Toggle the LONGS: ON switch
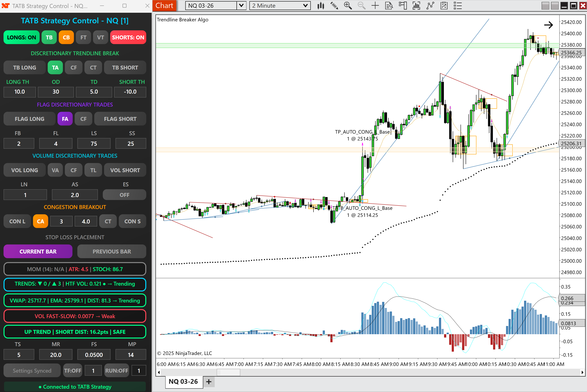 [22, 37]
